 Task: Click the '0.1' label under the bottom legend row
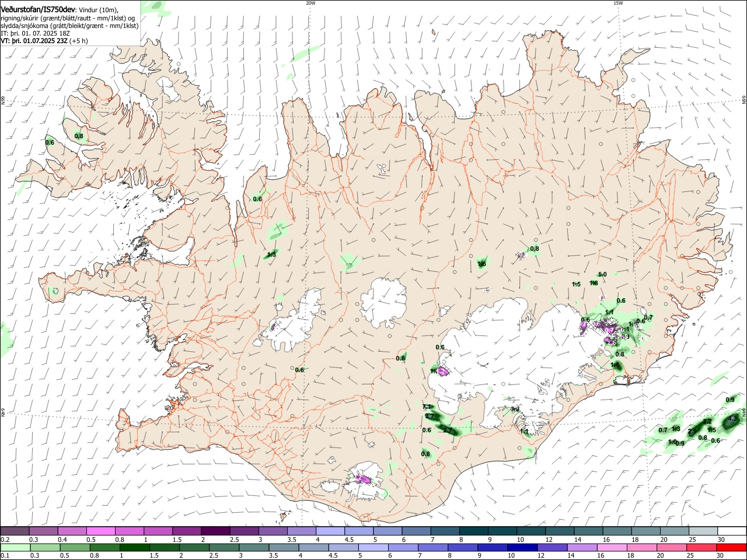4,555
